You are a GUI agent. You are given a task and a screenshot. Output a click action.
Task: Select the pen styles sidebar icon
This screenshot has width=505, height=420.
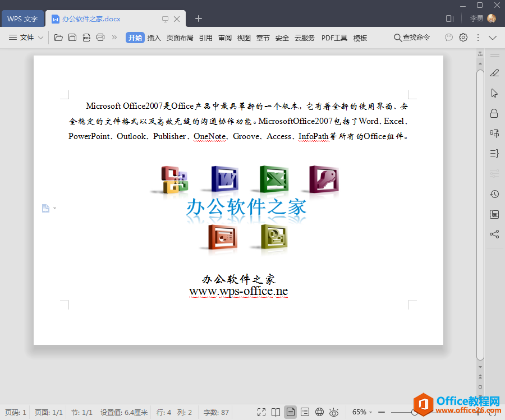[x=494, y=73]
